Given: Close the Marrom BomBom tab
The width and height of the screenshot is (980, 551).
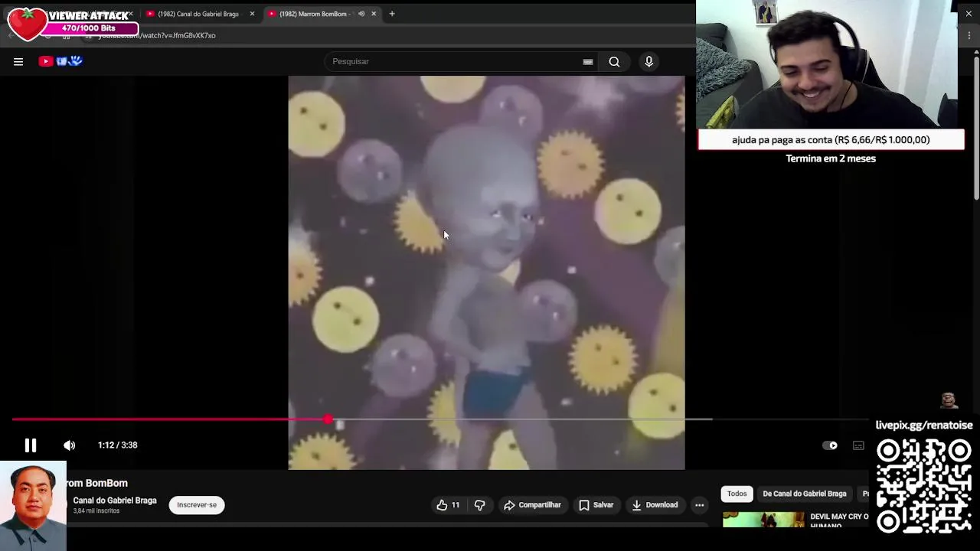Looking at the screenshot, I should pyautogui.click(x=374, y=14).
